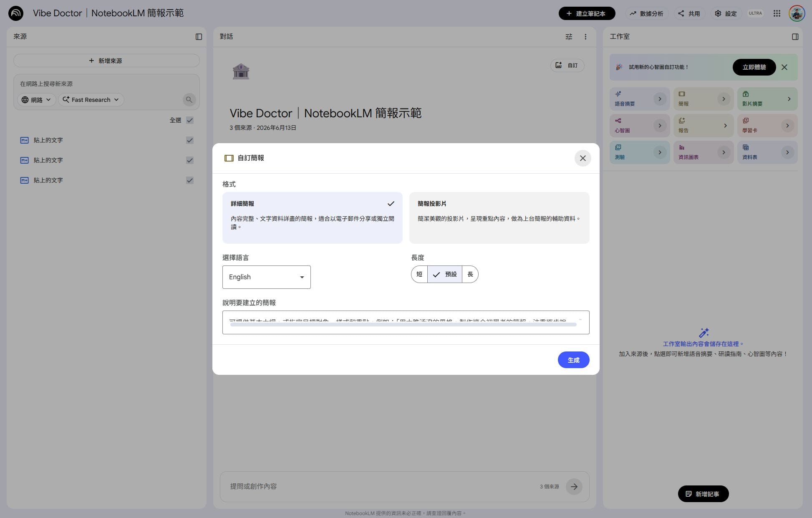This screenshot has width=812, height=518.
Task: Choose 預設 default length option
Action: (x=445, y=274)
